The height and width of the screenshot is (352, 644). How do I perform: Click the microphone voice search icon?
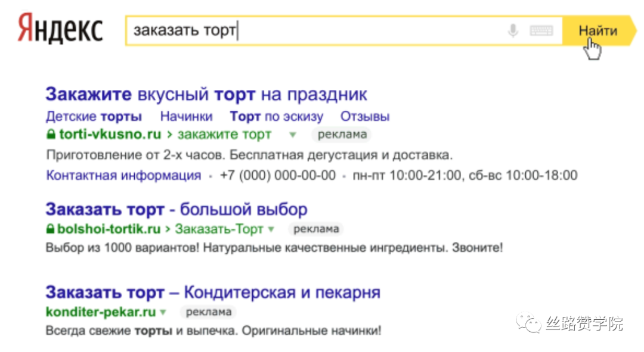[513, 31]
